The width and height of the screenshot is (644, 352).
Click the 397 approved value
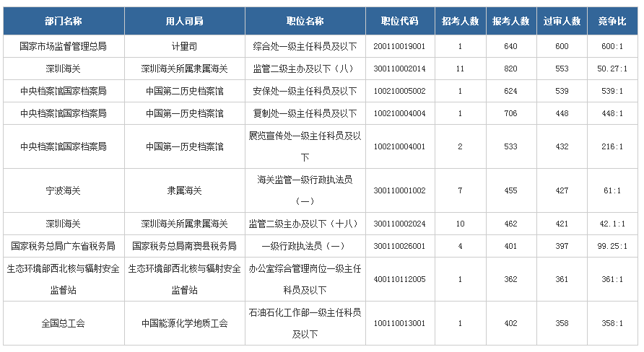point(562,246)
